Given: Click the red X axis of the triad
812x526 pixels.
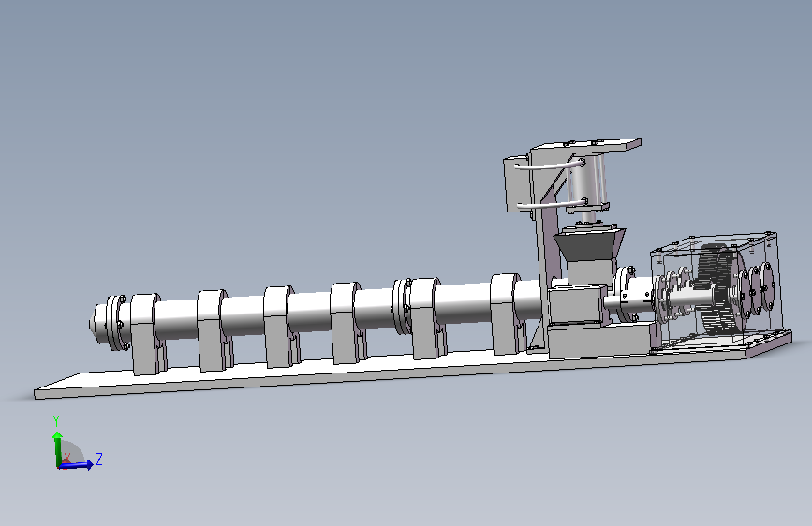Looking at the screenshot, I should pos(66,460).
